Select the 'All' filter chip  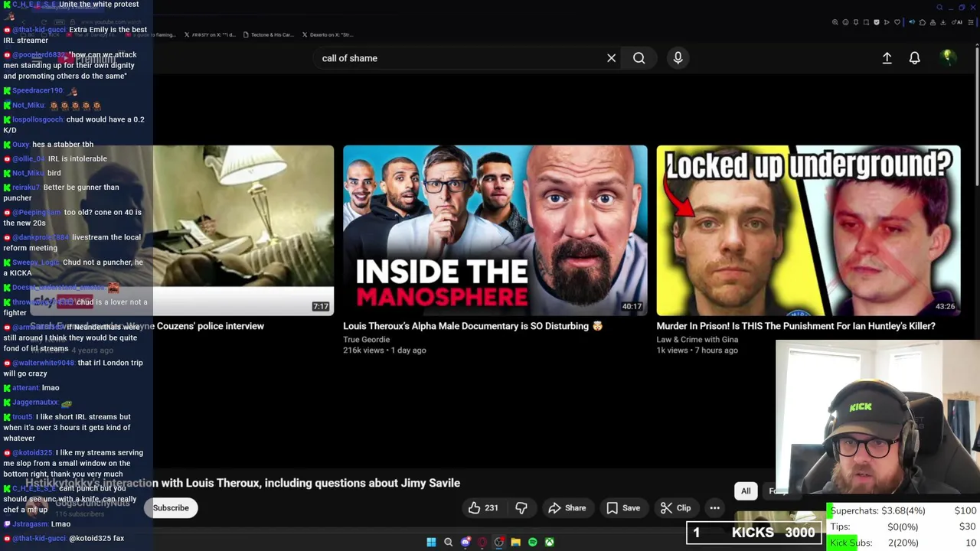pyautogui.click(x=746, y=491)
